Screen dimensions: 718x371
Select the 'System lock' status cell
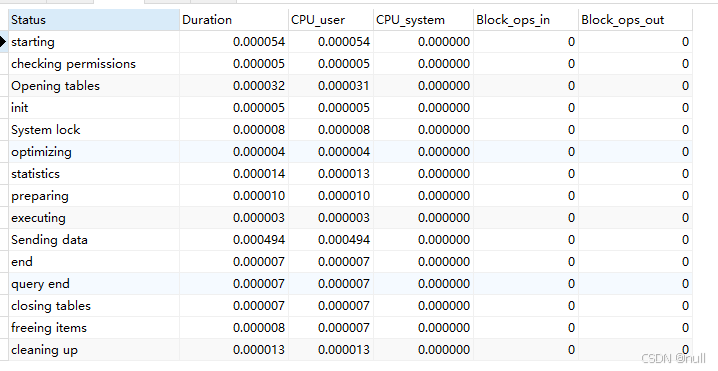[94, 130]
